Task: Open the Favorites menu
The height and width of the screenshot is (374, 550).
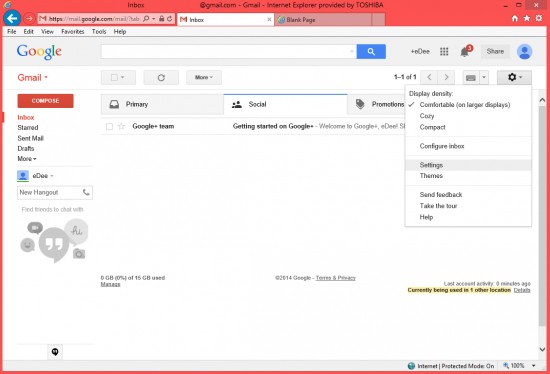Action: [73, 32]
